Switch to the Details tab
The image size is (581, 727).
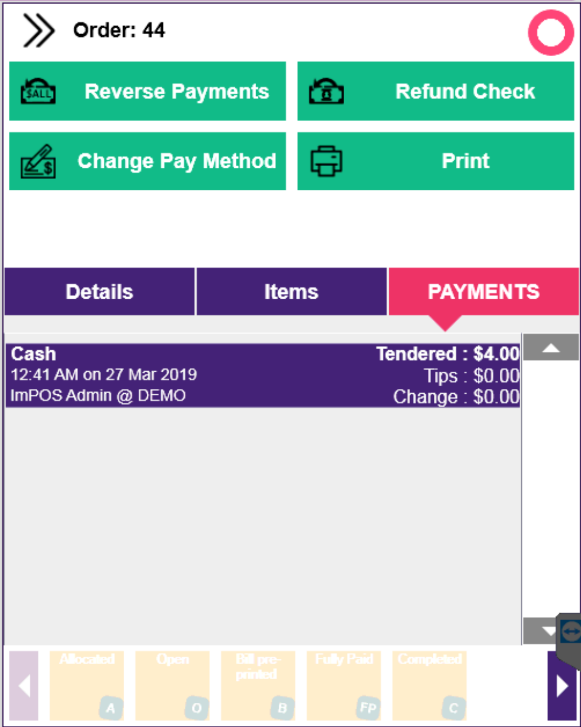[100, 292]
